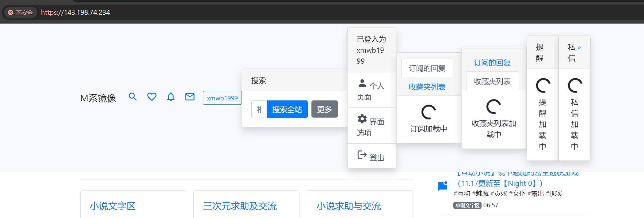Open notifications bell icon
644x218 pixels.
point(171,97)
